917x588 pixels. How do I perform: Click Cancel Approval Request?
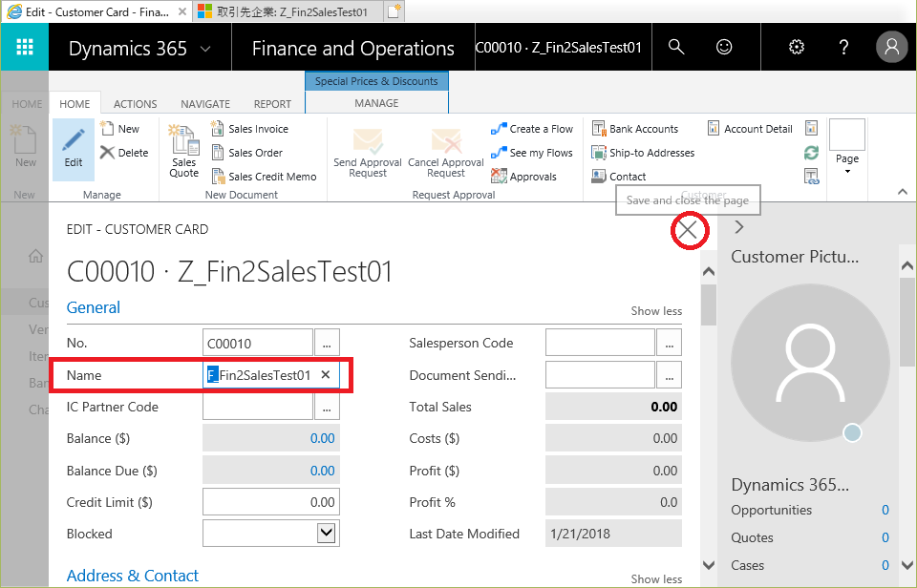tap(446, 153)
